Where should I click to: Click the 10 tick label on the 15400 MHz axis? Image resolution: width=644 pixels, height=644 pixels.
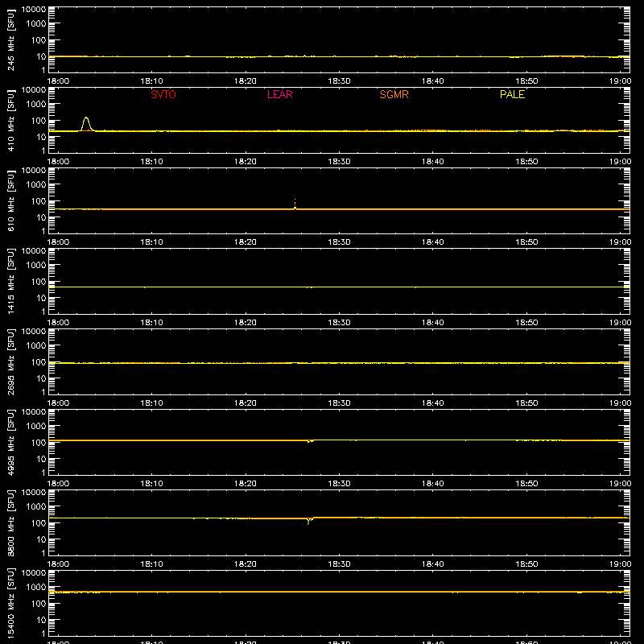[41, 620]
